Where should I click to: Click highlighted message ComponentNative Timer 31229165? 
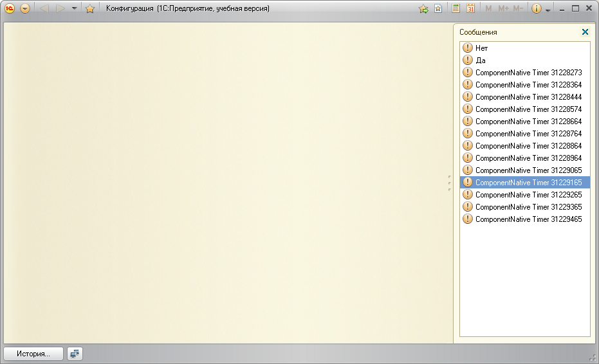[525, 183]
